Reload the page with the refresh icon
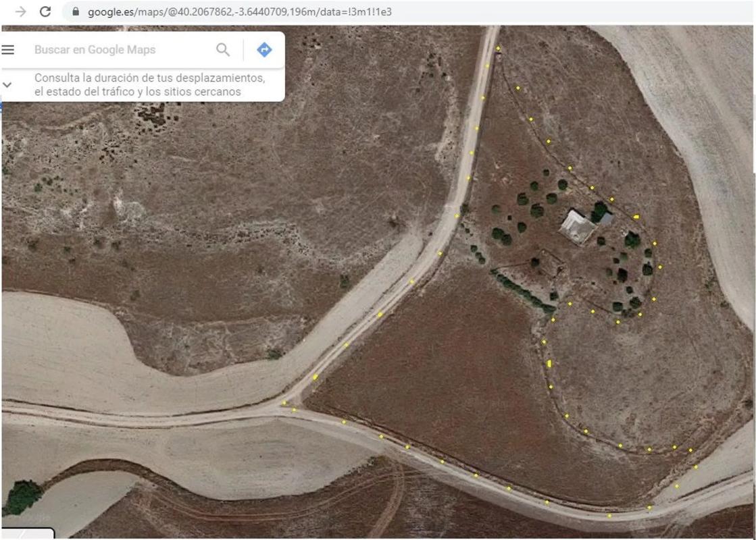 pyautogui.click(x=45, y=11)
